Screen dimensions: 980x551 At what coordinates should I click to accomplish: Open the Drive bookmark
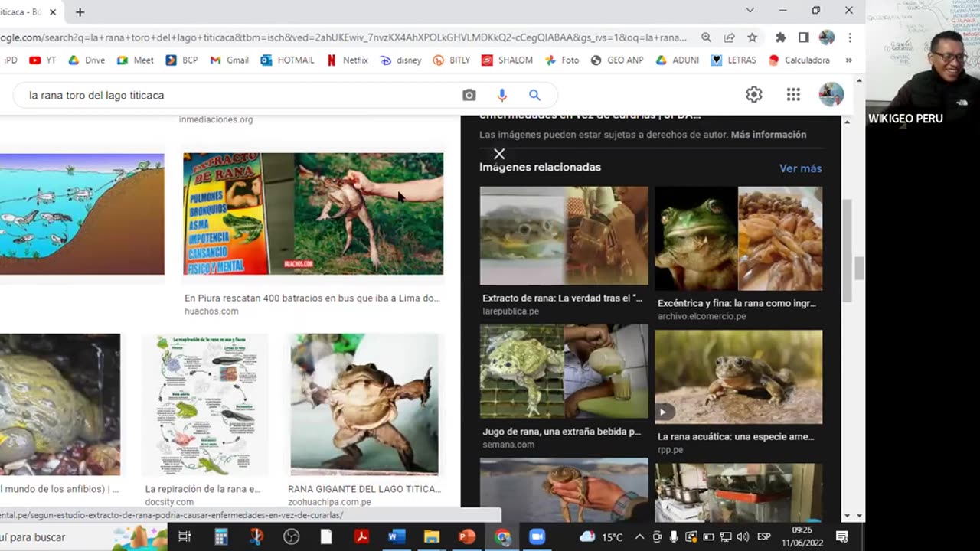click(x=87, y=60)
